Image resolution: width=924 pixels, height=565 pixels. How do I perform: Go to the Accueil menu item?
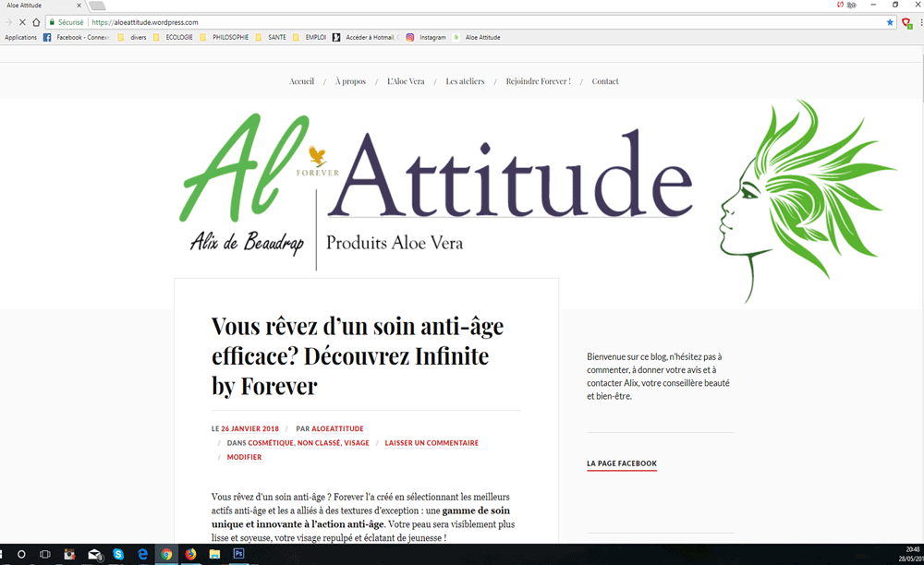click(x=301, y=81)
